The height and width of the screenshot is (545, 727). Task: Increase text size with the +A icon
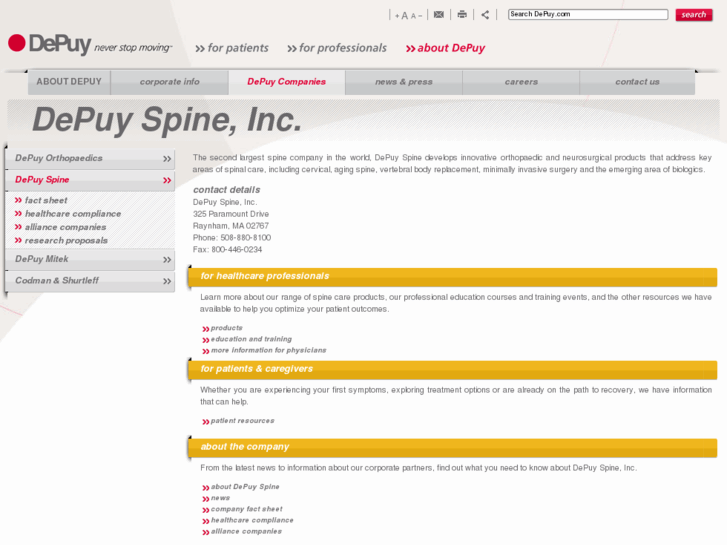point(402,15)
